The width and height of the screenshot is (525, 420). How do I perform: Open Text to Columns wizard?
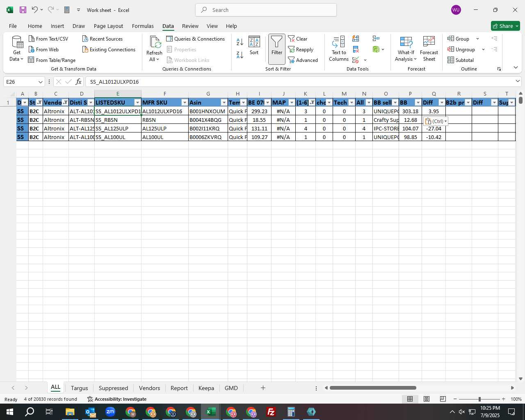click(x=339, y=49)
